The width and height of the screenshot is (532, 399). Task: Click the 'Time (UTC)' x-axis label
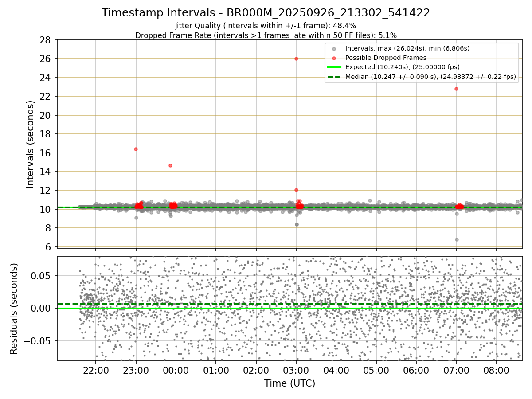point(289,383)
